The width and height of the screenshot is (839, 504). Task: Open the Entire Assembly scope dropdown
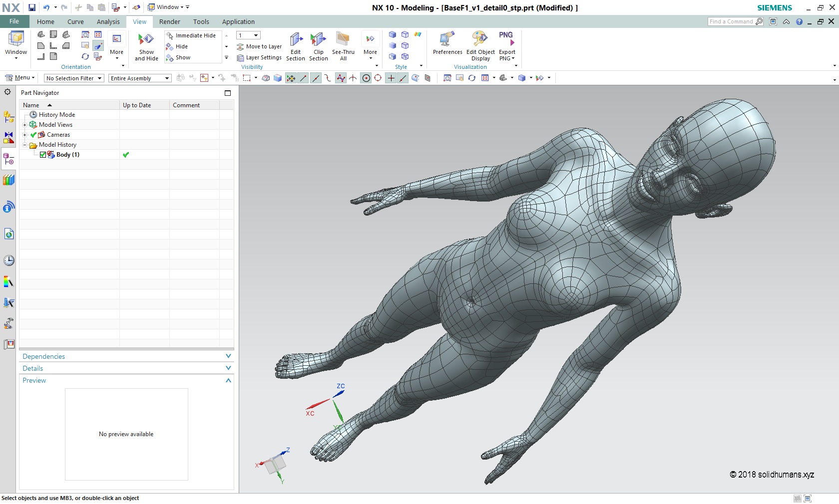tap(140, 78)
